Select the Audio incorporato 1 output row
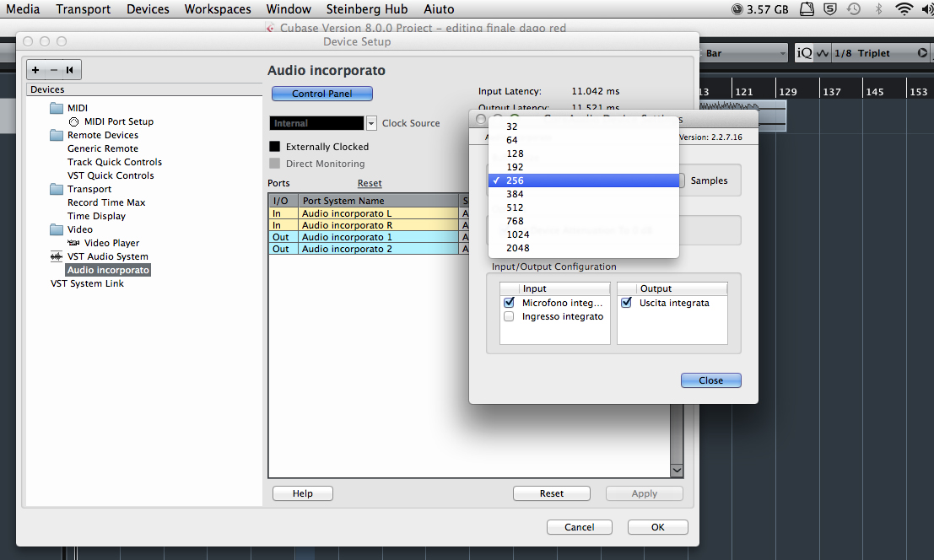The height and width of the screenshot is (560, 934). click(x=369, y=237)
